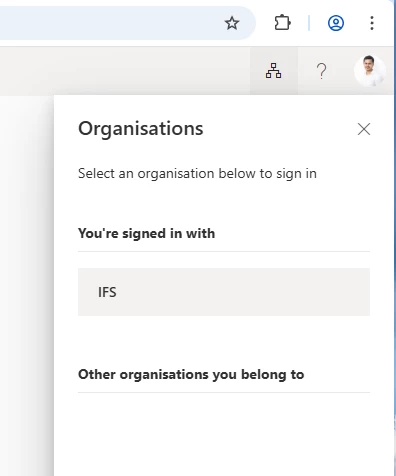The image size is (396, 476).
Task: Click the blank grey header bar area
Action: pos(125,71)
